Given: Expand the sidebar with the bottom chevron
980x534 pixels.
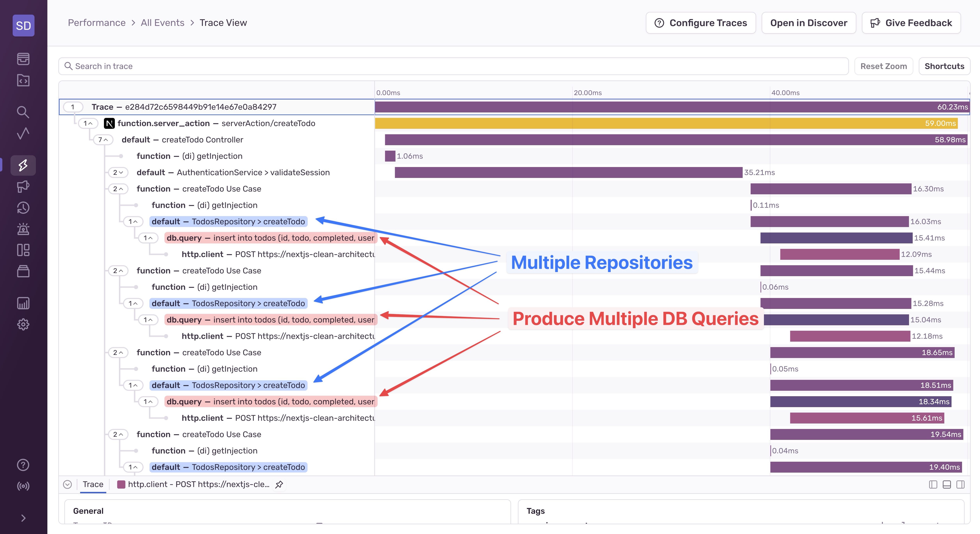Looking at the screenshot, I should point(23,518).
